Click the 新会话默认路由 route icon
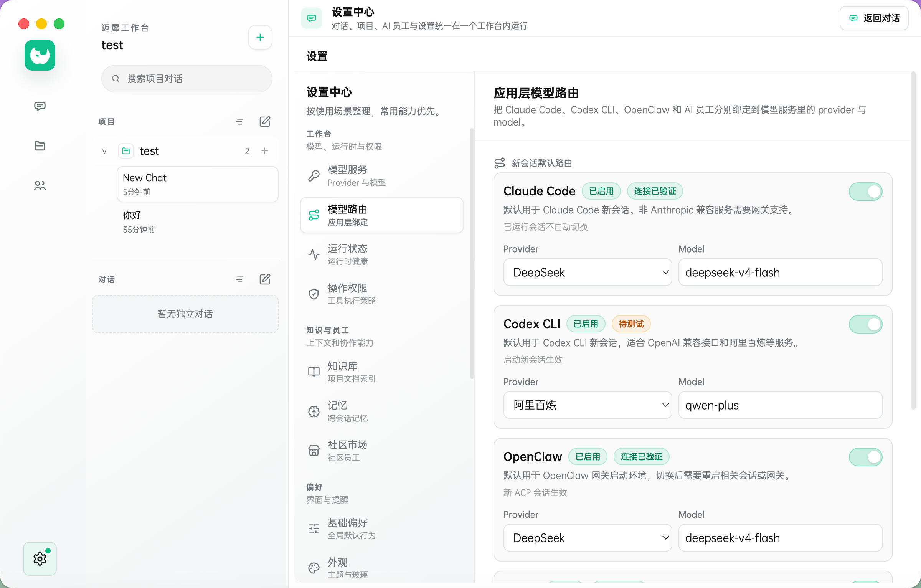 coord(500,163)
